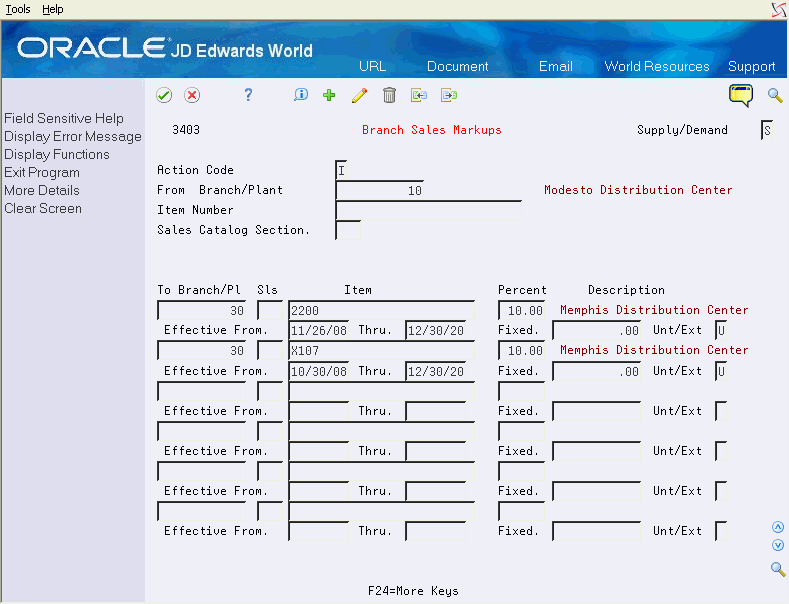Viewport: 789px width, 604px height.
Task: Click Percent field for item X107
Action: [x=521, y=350]
